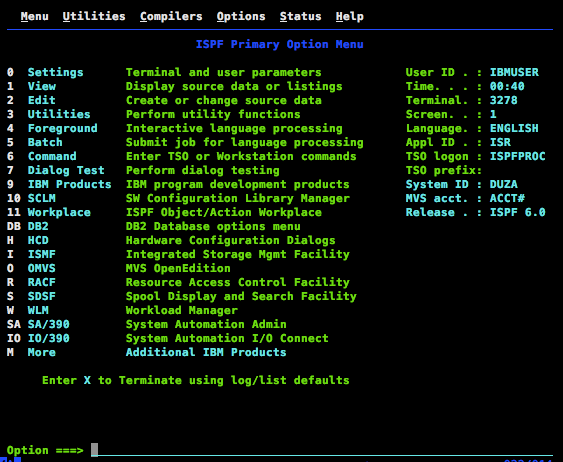The height and width of the screenshot is (462, 563).
Task: Click 'SW Configuration Library Manager' text
Action: pyautogui.click(x=238, y=198)
